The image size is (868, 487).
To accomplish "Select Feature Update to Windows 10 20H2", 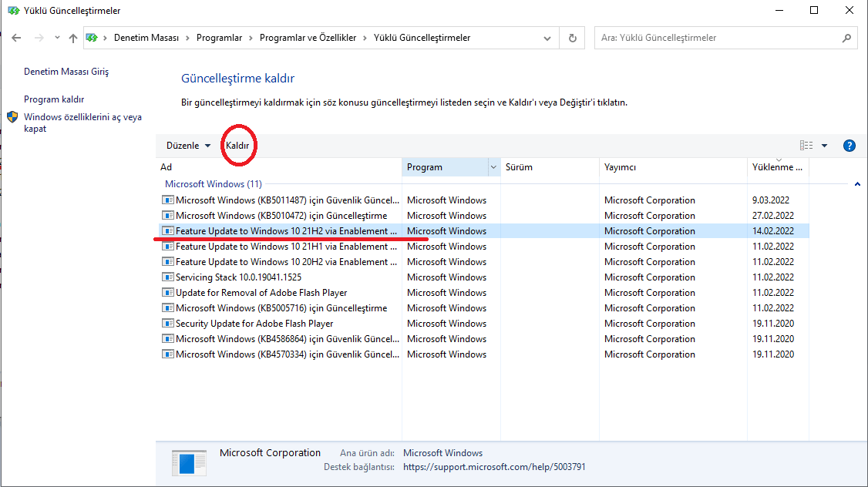I will (x=484, y=262).
